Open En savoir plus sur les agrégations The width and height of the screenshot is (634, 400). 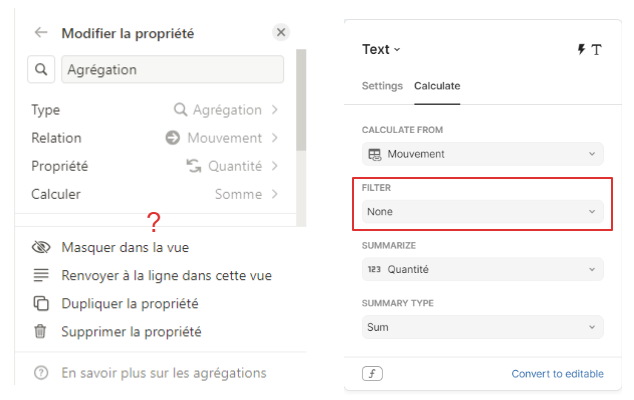point(163,373)
